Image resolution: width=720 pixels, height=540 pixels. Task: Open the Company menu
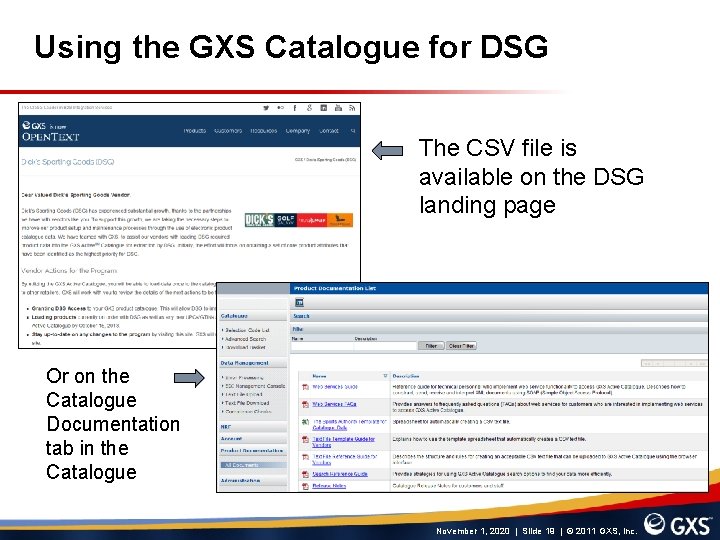coord(298,131)
